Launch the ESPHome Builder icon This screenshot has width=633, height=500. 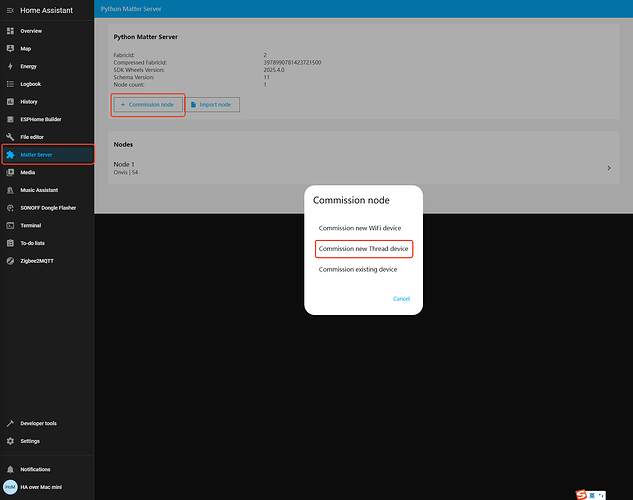pyautogui.click(x=10, y=119)
